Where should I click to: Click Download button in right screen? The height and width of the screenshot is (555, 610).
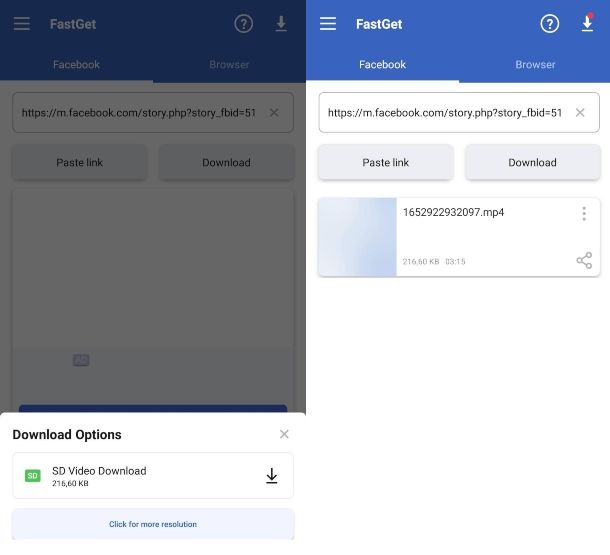(532, 162)
